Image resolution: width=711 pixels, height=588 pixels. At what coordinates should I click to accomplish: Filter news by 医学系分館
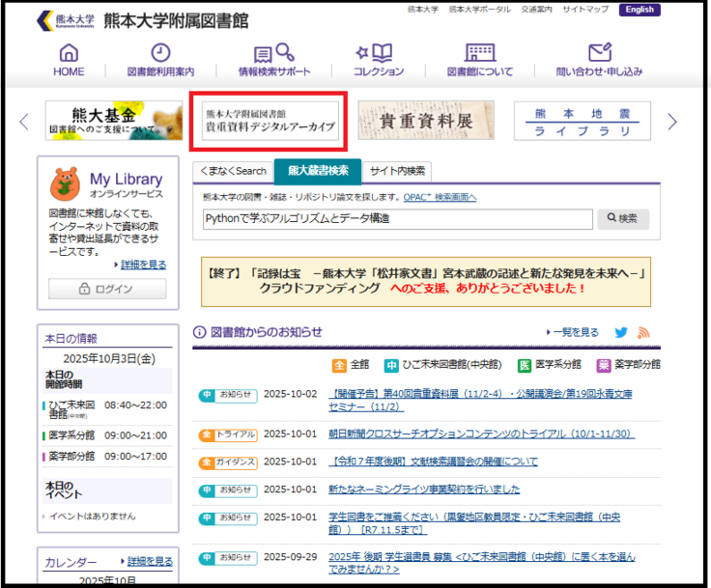[x=549, y=366]
